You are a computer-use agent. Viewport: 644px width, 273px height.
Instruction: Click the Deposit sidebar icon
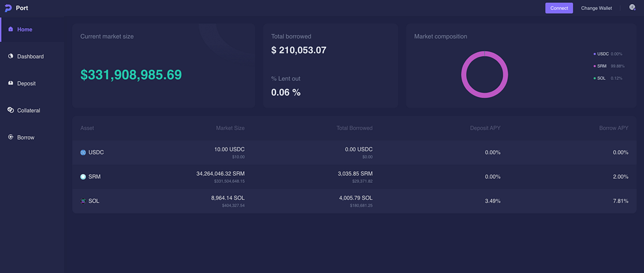10,83
